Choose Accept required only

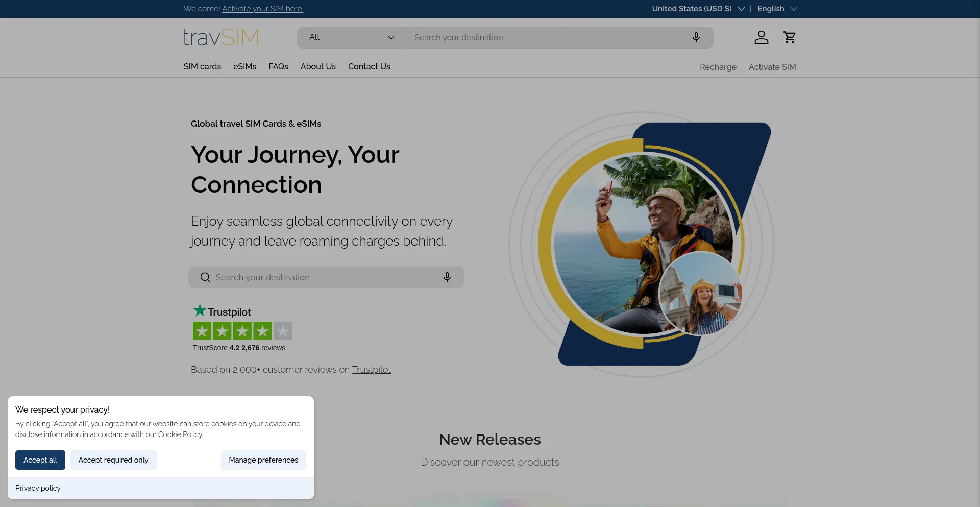tap(113, 460)
